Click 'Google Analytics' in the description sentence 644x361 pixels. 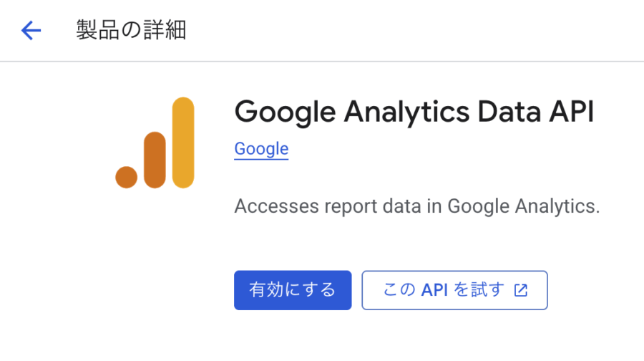click(x=523, y=206)
